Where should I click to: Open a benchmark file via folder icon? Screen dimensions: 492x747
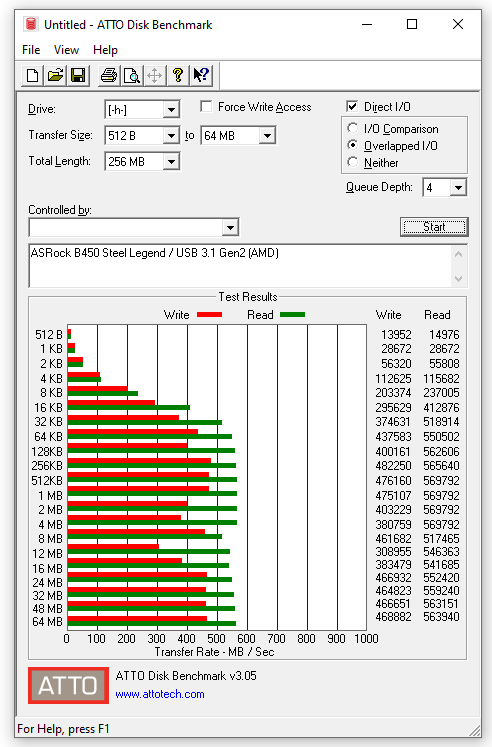tap(55, 75)
